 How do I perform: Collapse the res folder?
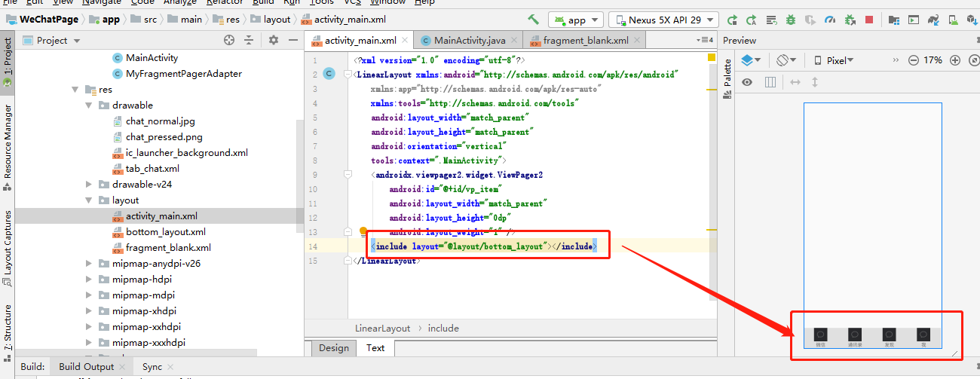click(x=75, y=90)
